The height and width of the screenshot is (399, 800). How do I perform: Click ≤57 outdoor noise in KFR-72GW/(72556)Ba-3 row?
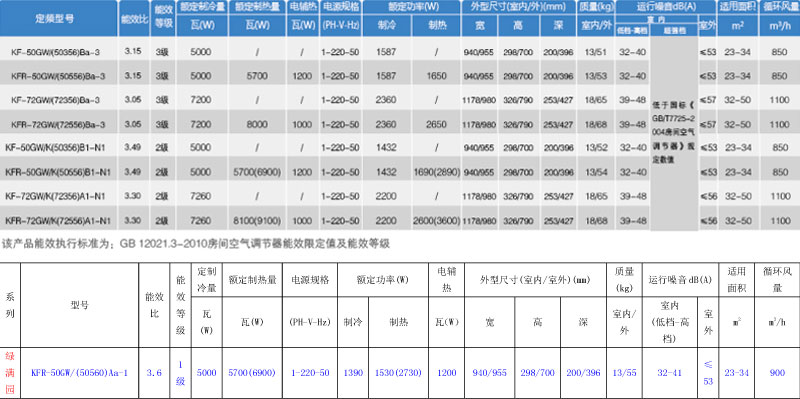pyautogui.click(x=707, y=124)
